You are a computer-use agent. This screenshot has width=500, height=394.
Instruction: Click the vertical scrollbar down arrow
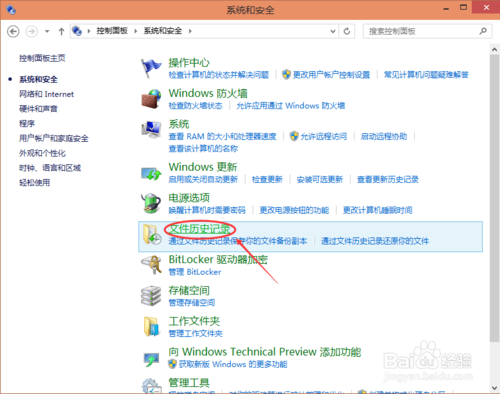[494, 388]
